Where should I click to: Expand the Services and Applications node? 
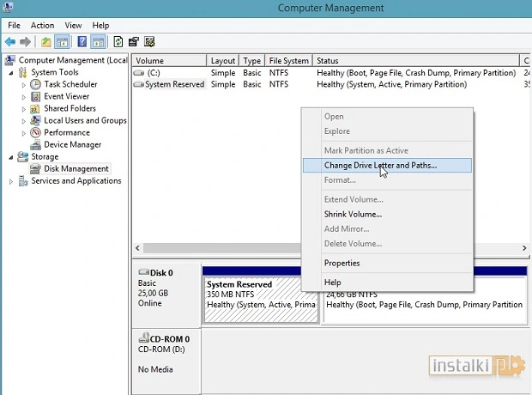pyautogui.click(x=11, y=181)
